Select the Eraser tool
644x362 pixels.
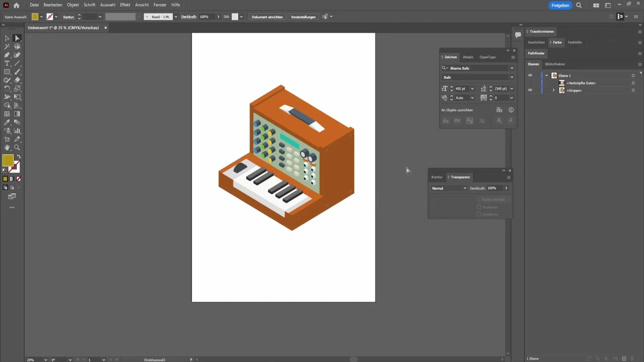click(17, 80)
